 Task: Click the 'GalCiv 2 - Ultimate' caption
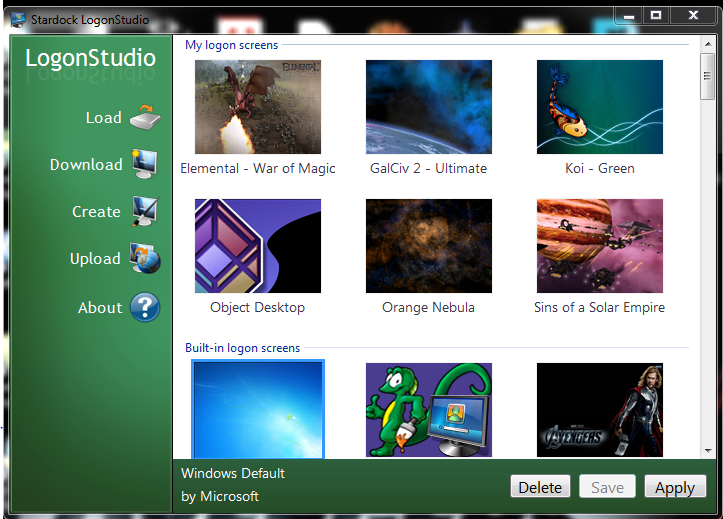click(428, 169)
